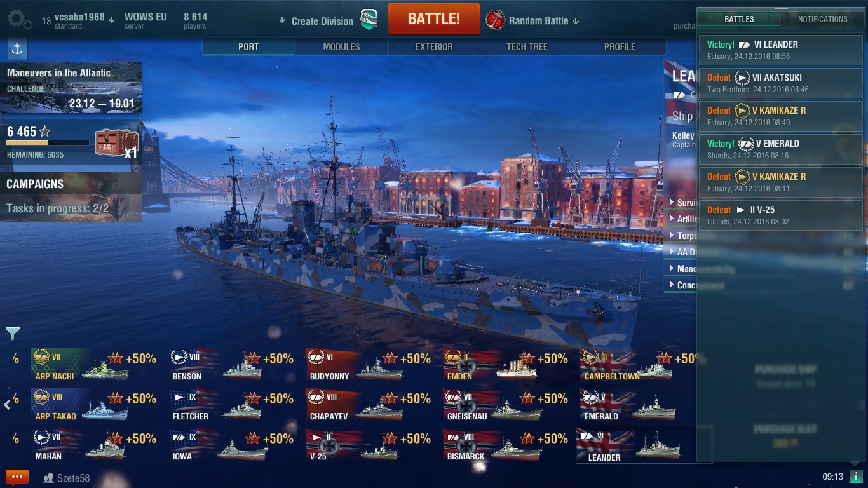Open the settings gear menu

coord(20,20)
